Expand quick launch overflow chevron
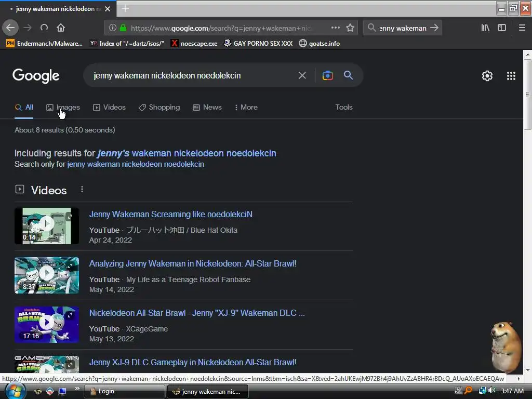532x399 pixels. (77, 389)
